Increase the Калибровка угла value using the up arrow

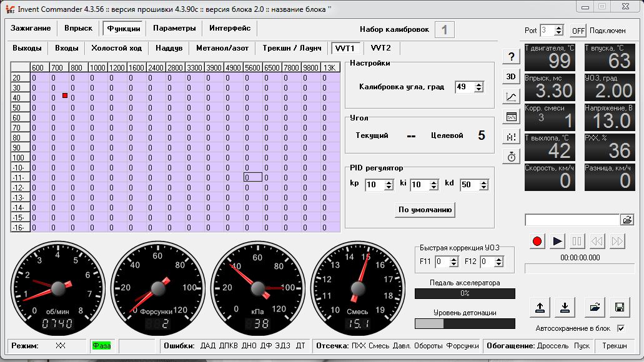[479, 84]
